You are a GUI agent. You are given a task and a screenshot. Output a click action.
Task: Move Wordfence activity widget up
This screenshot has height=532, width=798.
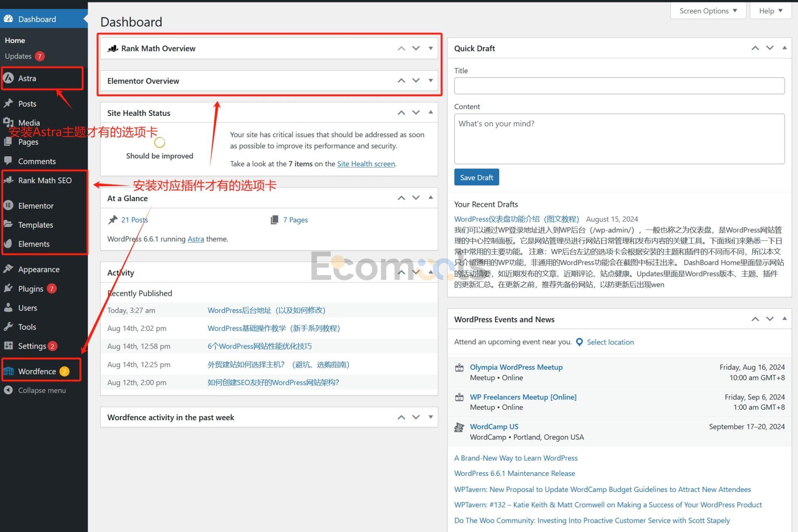401,417
